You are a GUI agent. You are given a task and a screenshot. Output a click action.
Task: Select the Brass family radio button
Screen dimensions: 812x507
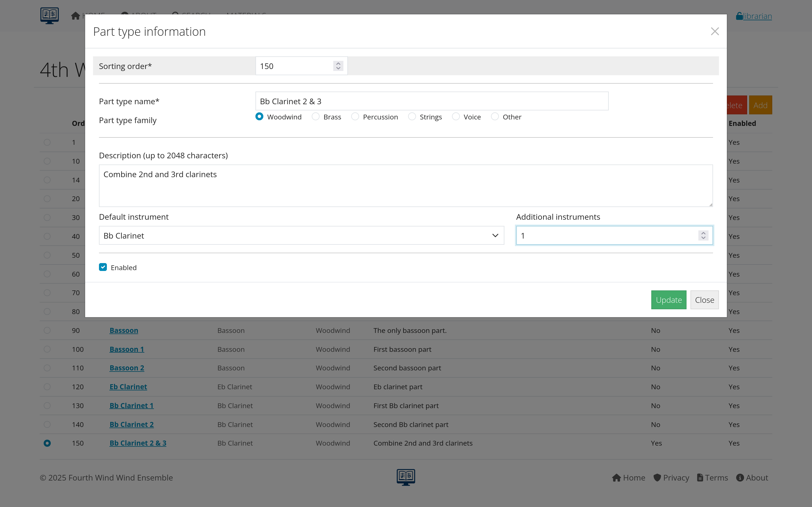click(315, 117)
